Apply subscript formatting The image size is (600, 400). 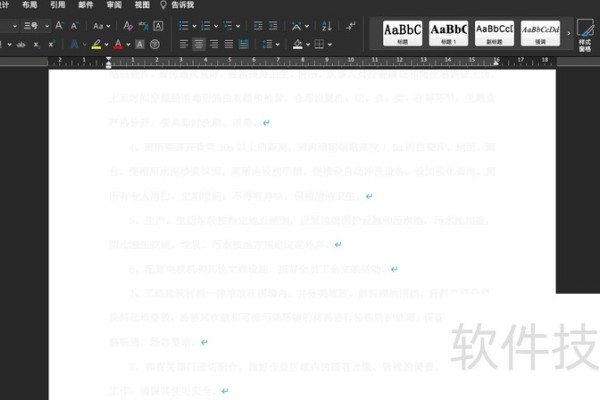[36, 45]
